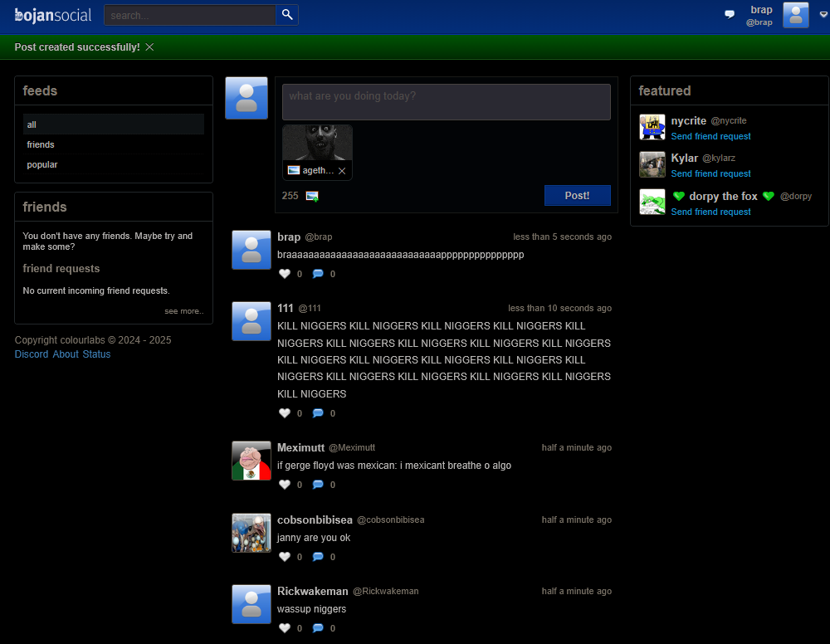Screen dimensions: 830x644
Task: Click the avatar on brap's feed post
Action: click(x=251, y=250)
